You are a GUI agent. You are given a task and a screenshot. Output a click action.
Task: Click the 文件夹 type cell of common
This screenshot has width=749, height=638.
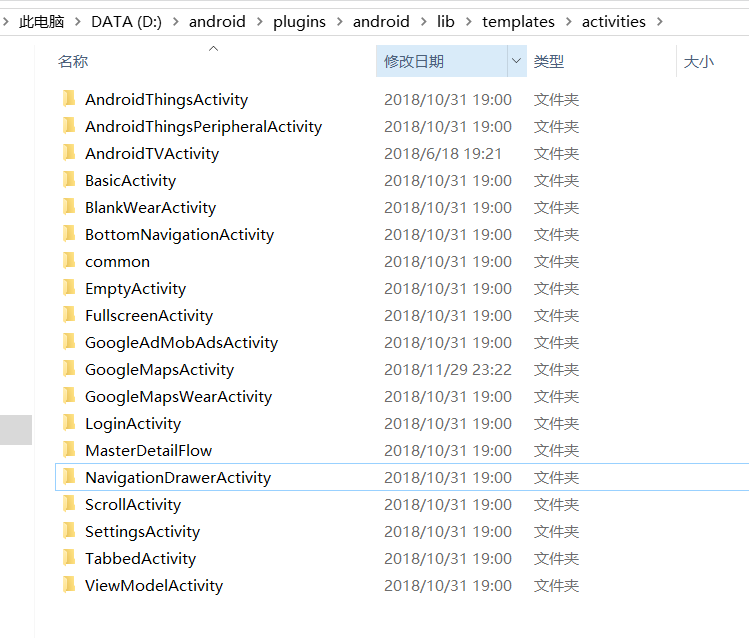click(x=556, y=262)
